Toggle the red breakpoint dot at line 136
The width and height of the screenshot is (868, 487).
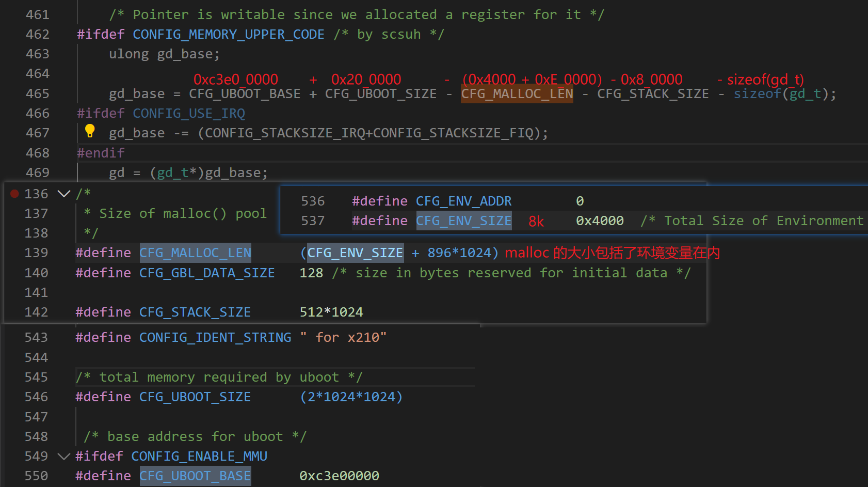[14, 194]
